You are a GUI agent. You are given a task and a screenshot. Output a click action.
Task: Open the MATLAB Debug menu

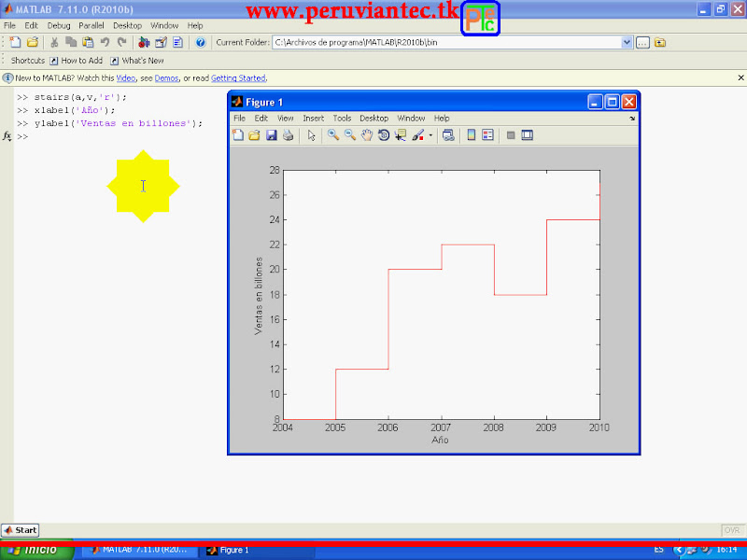coord(59,25)
